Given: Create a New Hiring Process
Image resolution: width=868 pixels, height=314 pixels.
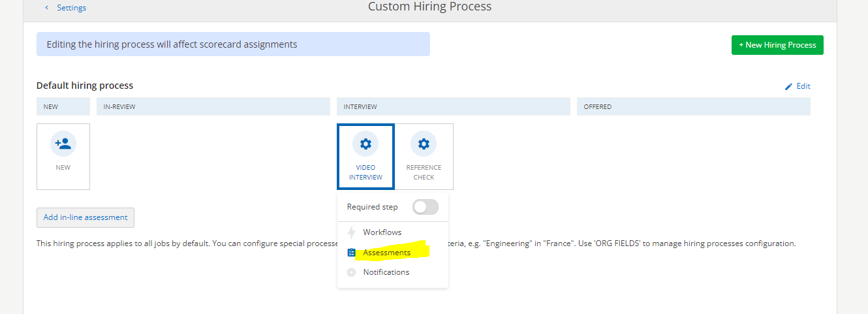Looking at the screenshot, I should [777, 45].
